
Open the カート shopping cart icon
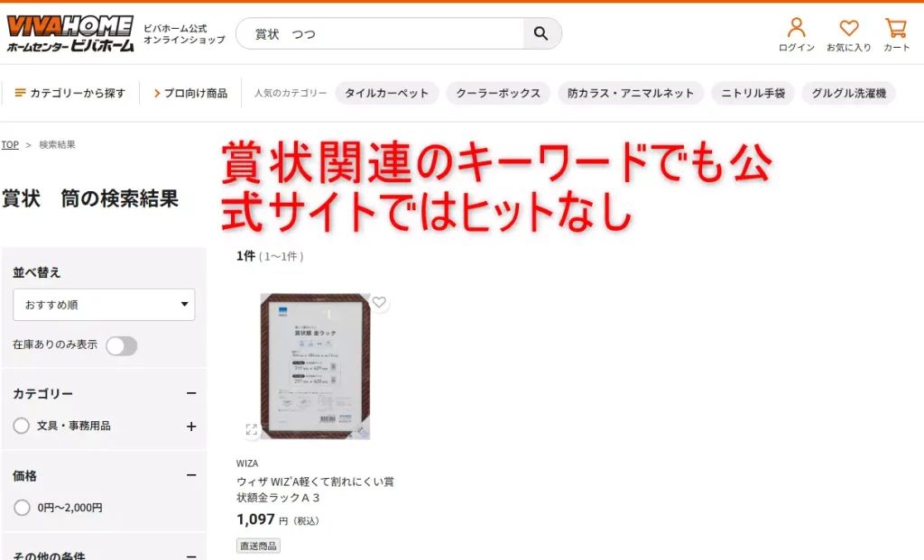897,29
